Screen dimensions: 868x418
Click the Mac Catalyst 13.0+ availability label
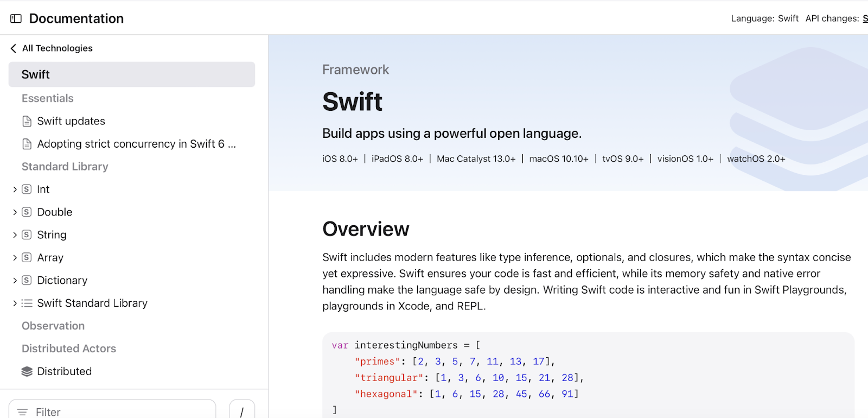pos(476,159)
